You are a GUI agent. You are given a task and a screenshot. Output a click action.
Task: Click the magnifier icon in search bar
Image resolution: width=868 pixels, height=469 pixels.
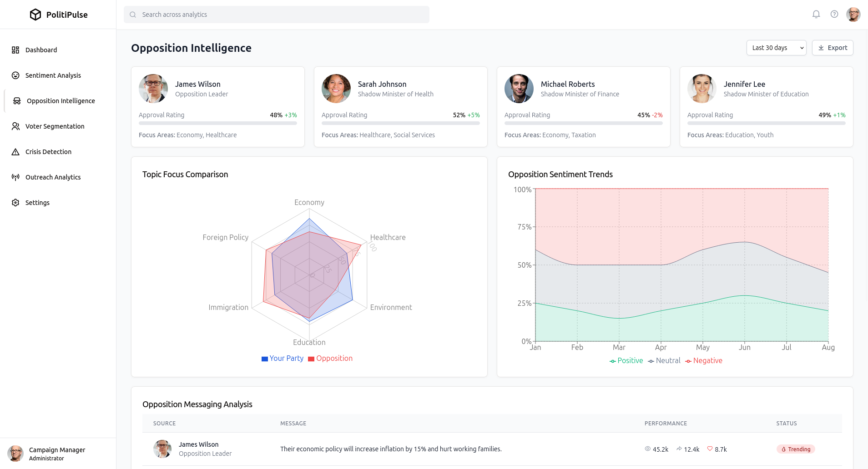133,15
